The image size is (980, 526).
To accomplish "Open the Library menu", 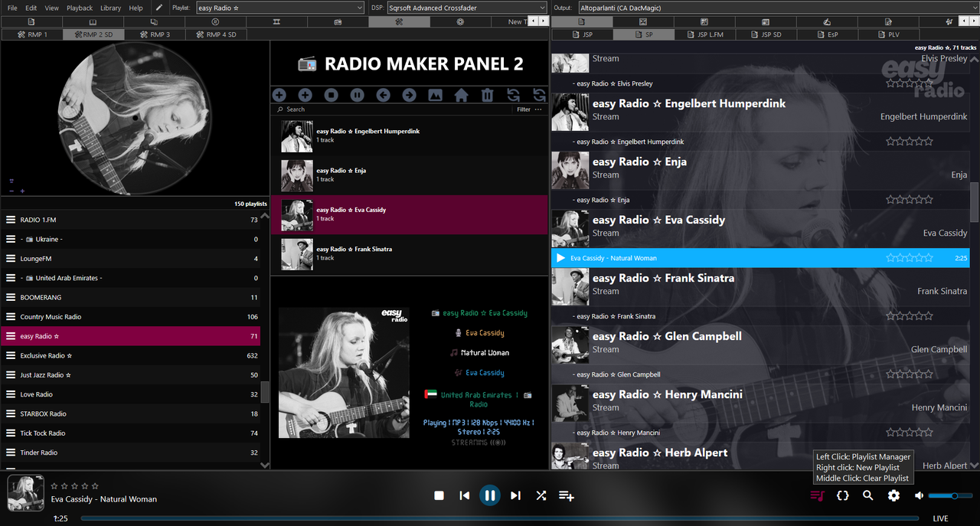I will point(110,8).
